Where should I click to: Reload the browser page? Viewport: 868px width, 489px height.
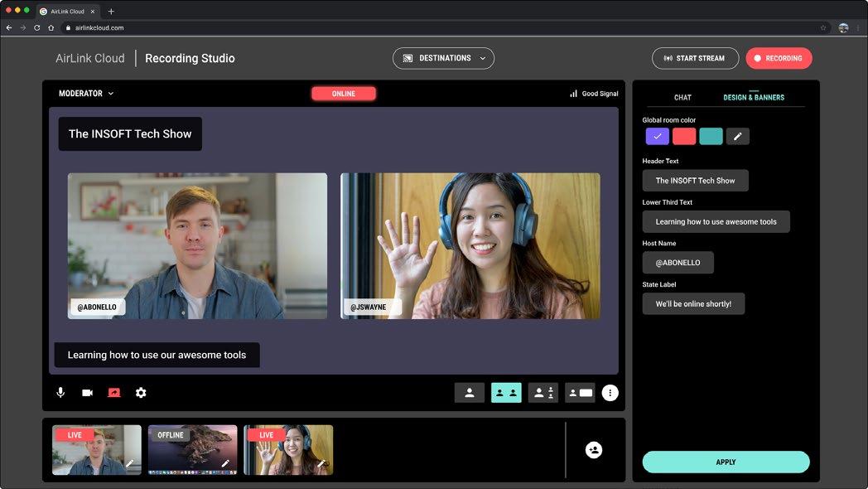point(37,27)
